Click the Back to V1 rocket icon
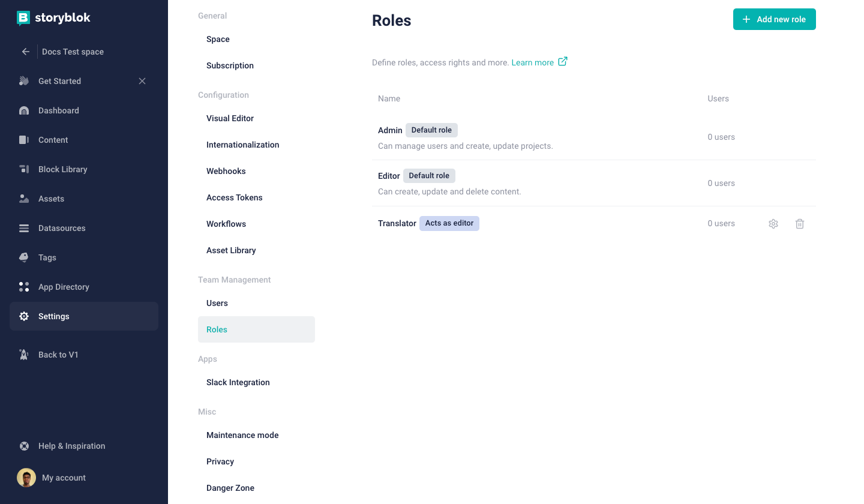This screenshot has width=864, height=504. 24,355
